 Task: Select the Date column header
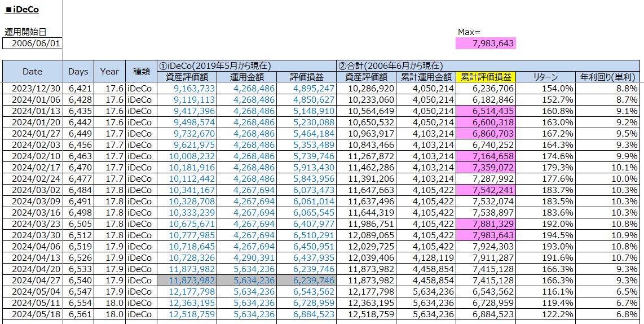32,72
